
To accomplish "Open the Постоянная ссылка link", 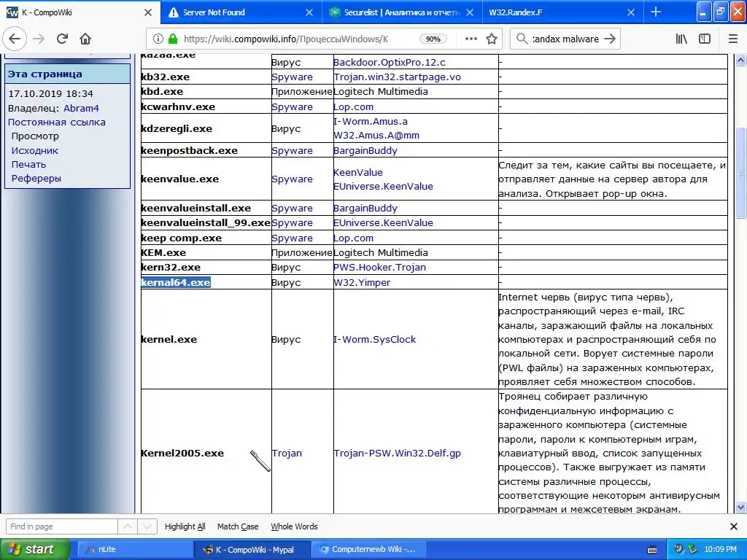I will pyautogui.click(x=57, y=122).
